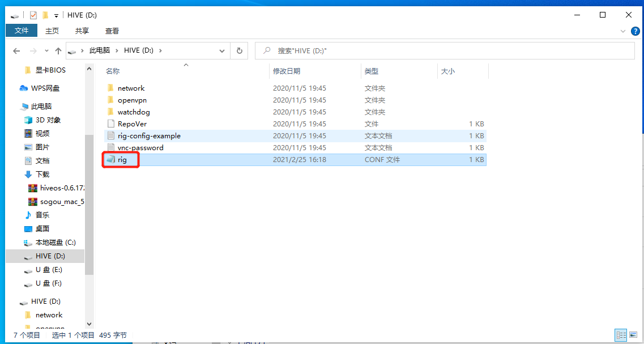Switch to the 查看 ribbon tab
The height and width of the screenshot is (344, 644).
tap(112, 31)
